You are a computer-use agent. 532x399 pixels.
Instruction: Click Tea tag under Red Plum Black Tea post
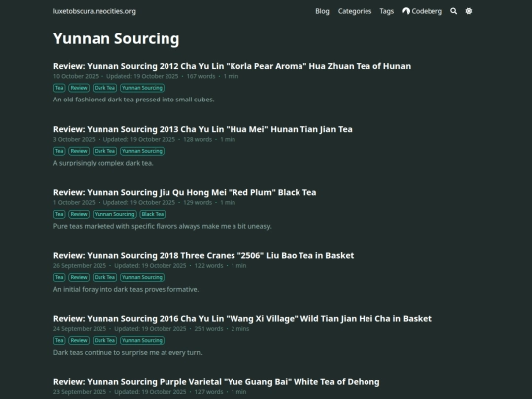point(59,214)
